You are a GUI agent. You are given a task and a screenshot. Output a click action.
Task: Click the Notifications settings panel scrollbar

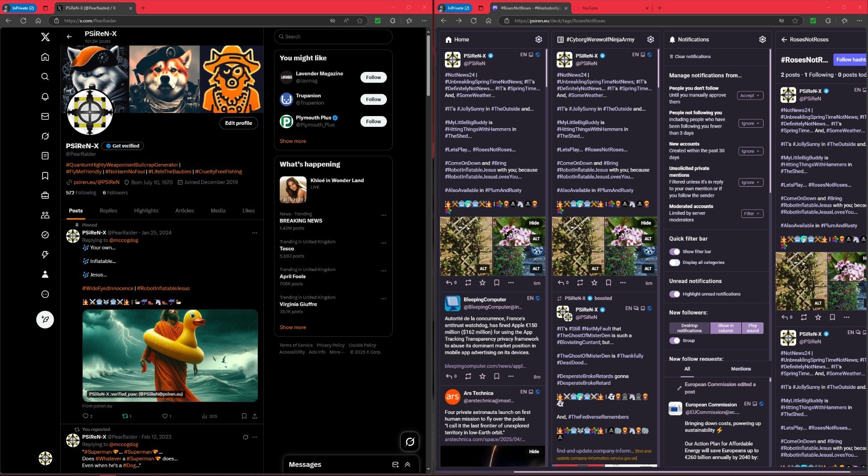click(x=770, y=121)
